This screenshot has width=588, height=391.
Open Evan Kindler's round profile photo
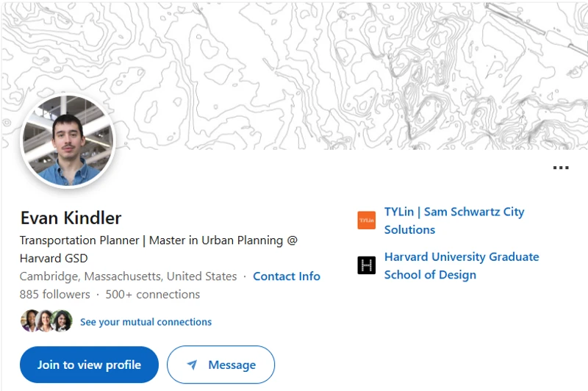(x=68, y=141)
